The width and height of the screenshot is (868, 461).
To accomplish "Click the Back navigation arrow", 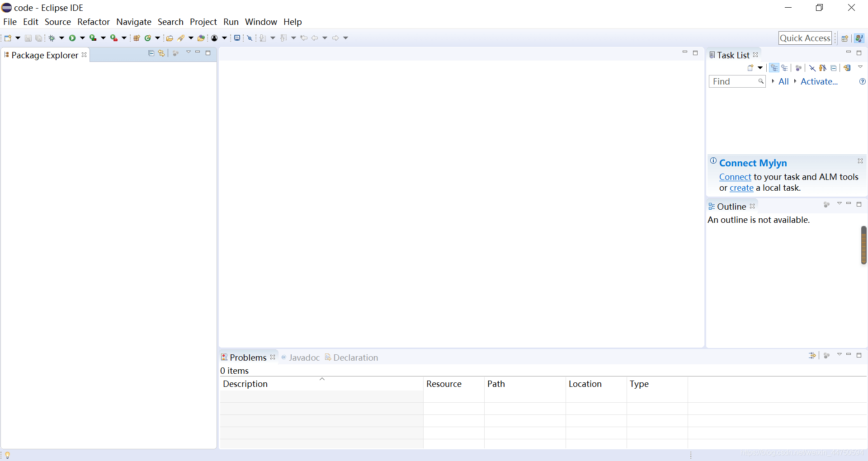I will point(315,38).
